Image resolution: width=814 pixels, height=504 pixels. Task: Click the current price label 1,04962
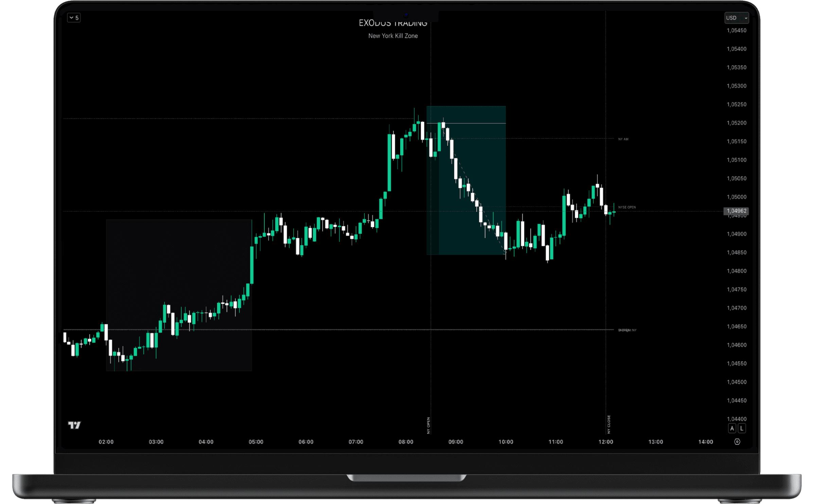(x=736, y=211)
